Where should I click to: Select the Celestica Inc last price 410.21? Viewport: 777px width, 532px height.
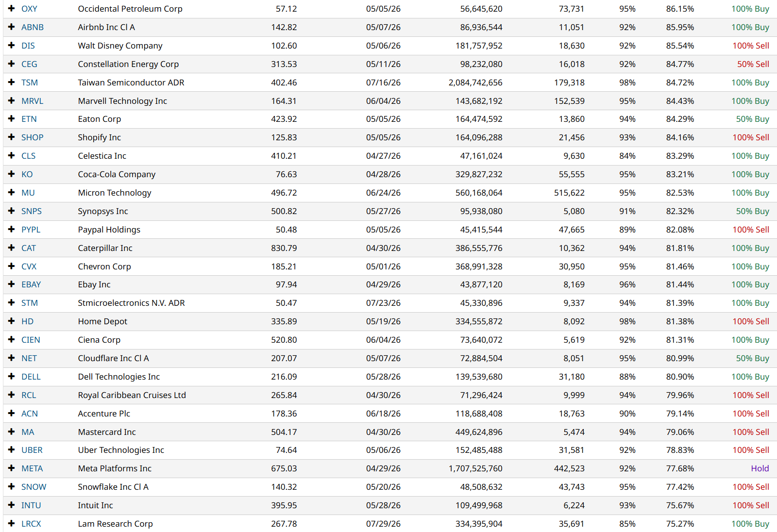(284, 156)
